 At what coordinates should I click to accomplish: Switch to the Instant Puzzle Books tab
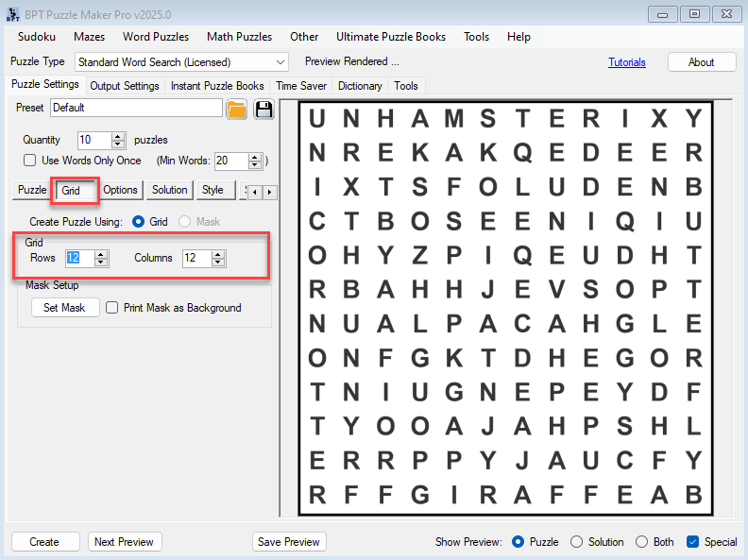click(217, 86)
